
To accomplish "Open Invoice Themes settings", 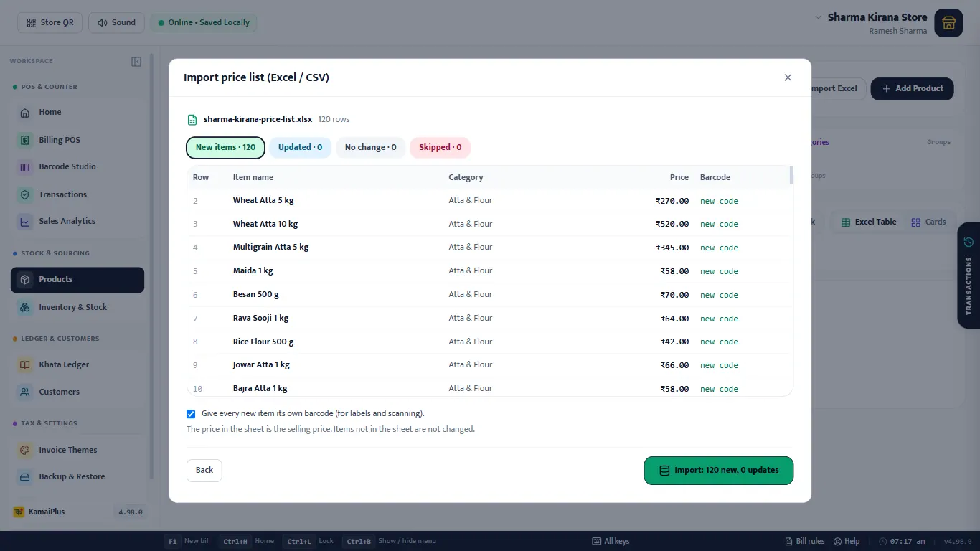I will point(77,450).
